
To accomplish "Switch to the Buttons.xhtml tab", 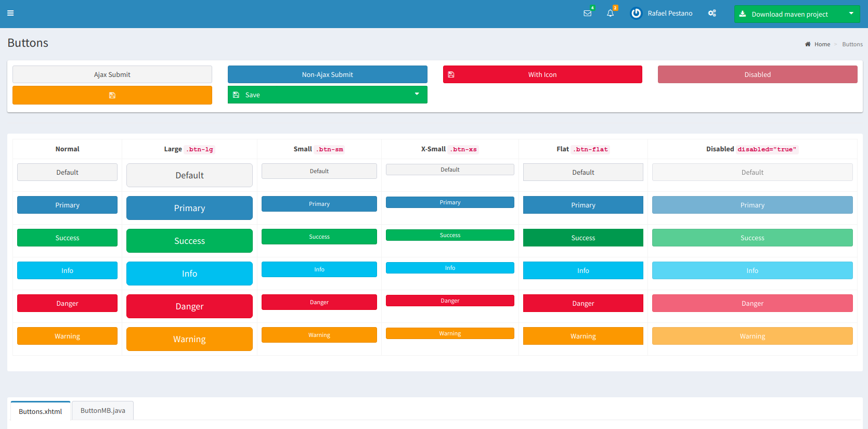I will (41, 411).
